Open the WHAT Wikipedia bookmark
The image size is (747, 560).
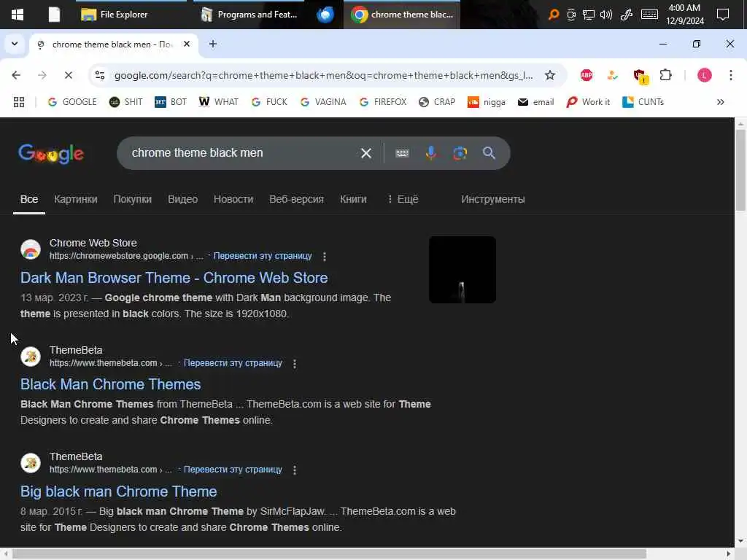click(x=218, y=102)
